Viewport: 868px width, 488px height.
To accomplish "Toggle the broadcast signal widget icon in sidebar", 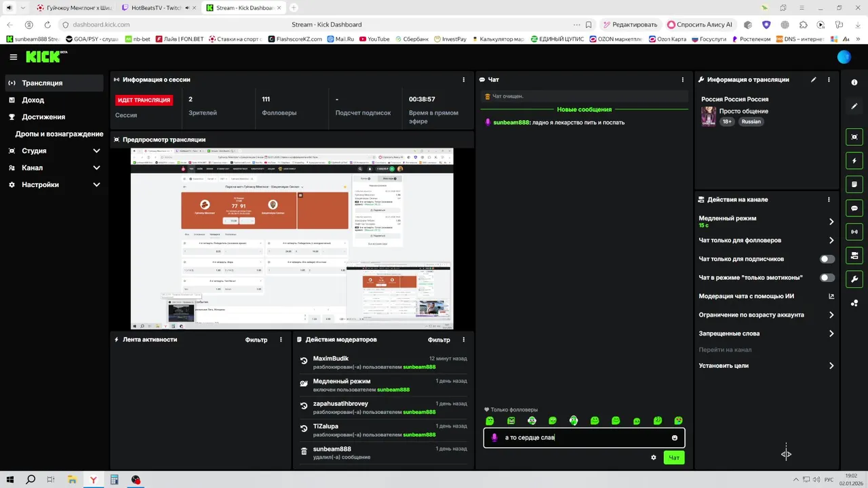I will click(x=854, y=232).
